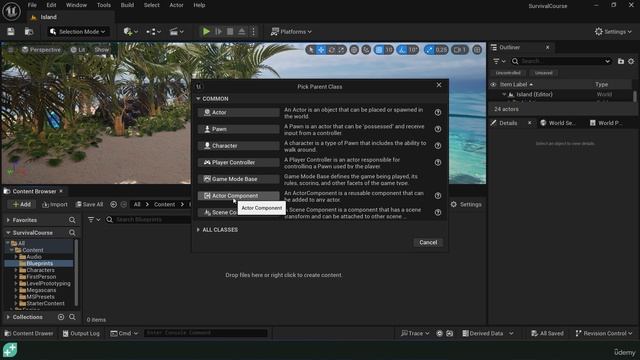Open the File menu
Screen dimensions: 640x360
tap(32, 5)
